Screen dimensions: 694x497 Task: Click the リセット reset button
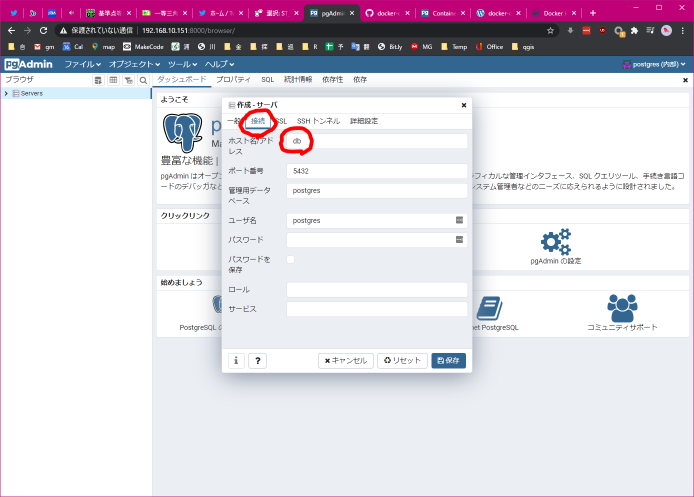(401, 361)
